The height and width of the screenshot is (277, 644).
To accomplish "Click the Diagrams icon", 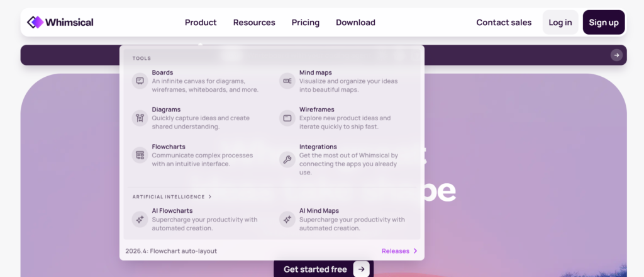I will coord(140,118).
